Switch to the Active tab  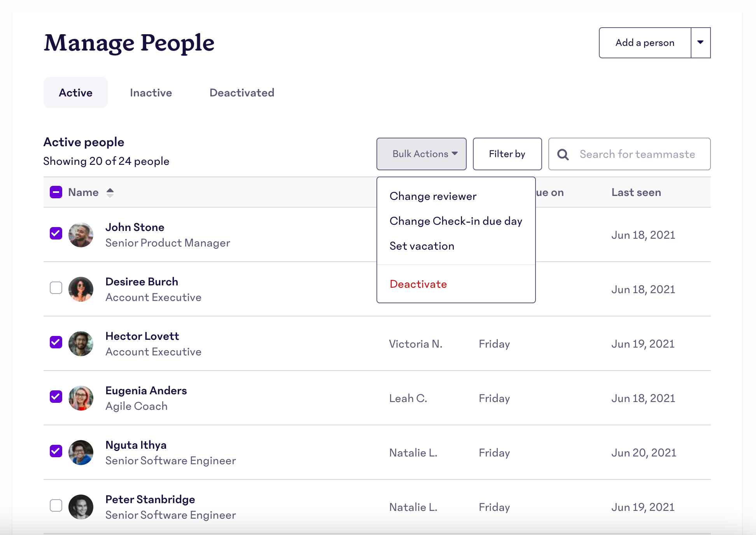click(76, 93)
